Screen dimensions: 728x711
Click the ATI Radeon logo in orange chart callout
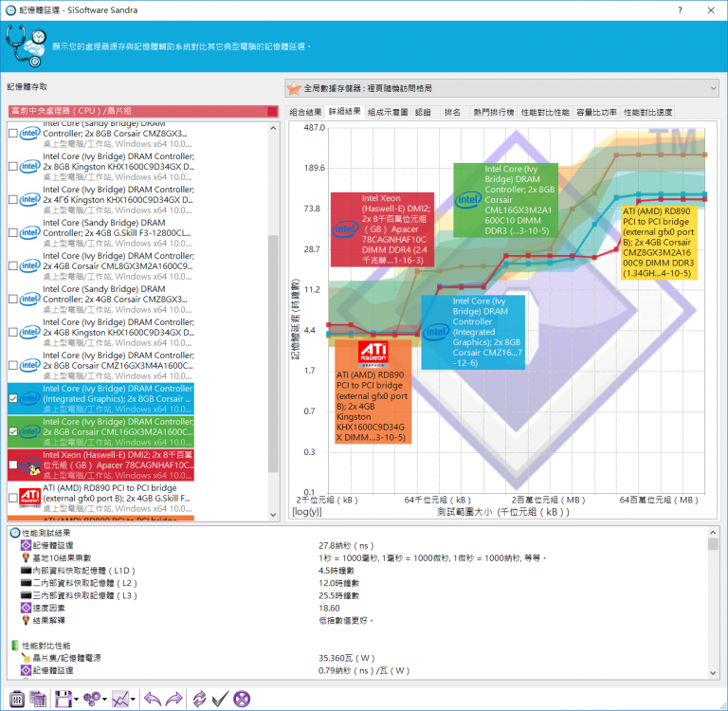pos(373,355)
